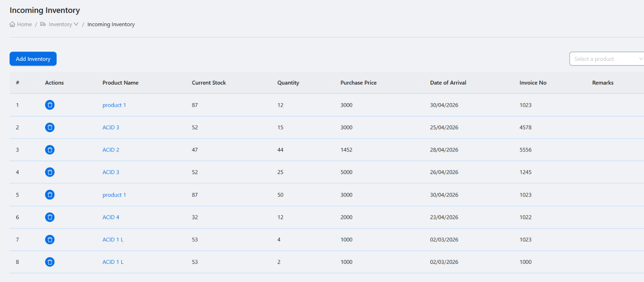Viewport: 644px width, 282px height.
Task: Go to Home breadcrumb
Action: 21,24
